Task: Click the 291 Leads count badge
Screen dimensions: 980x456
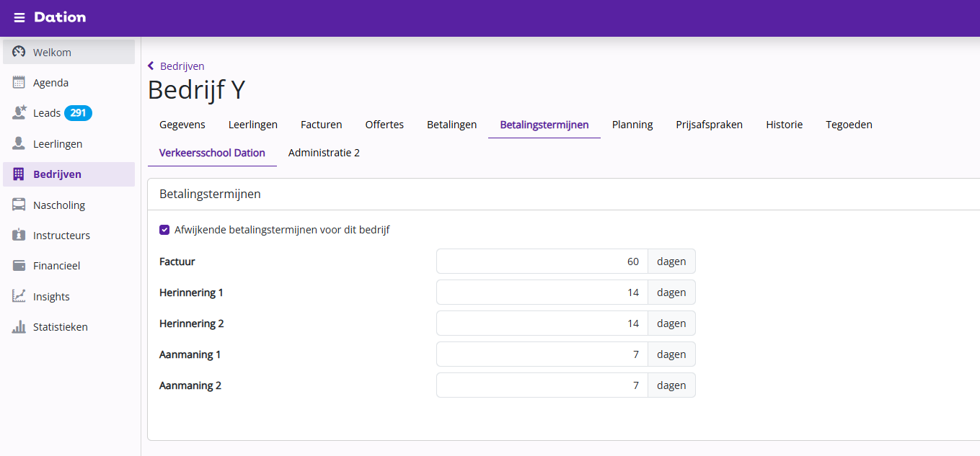Action: 78,113
